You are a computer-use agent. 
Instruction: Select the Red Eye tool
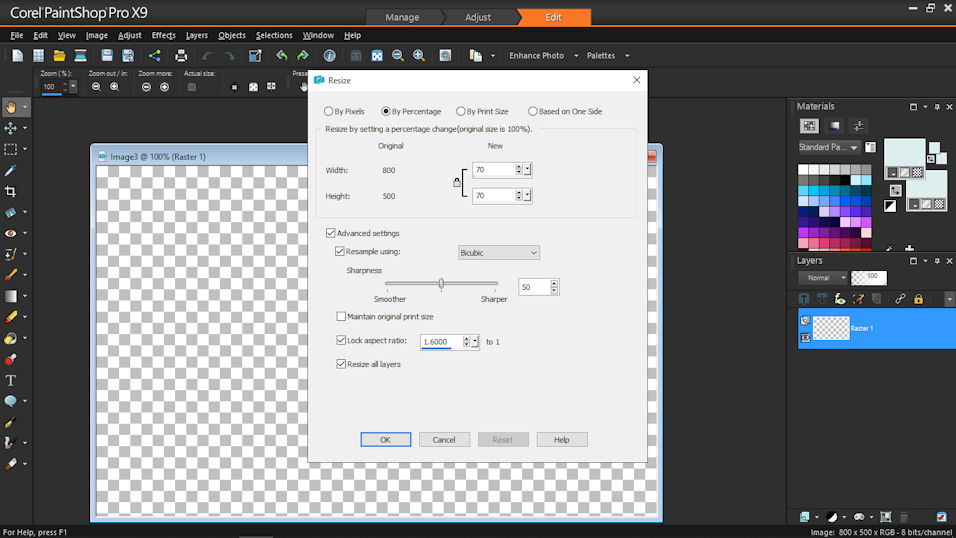11,233
